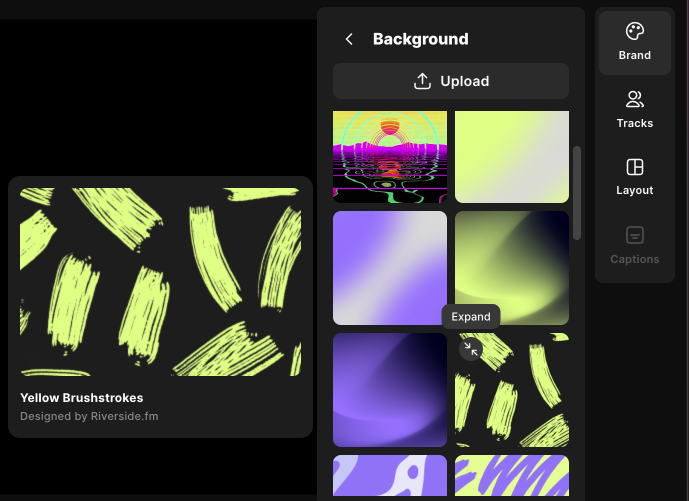689x501 pixels.
Task: Click the upload arrow icon
Action: [422, 81]
